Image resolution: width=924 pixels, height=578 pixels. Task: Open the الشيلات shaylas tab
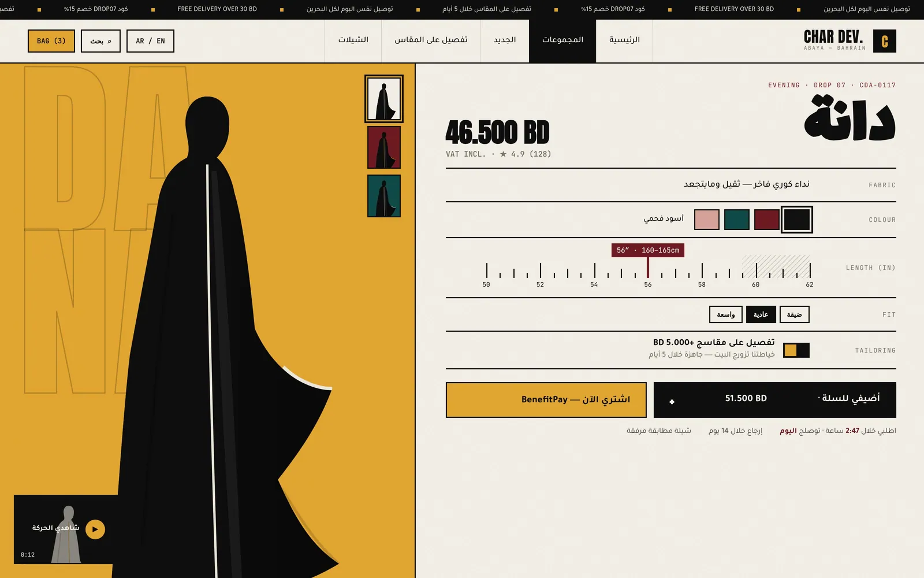(353, 40)
